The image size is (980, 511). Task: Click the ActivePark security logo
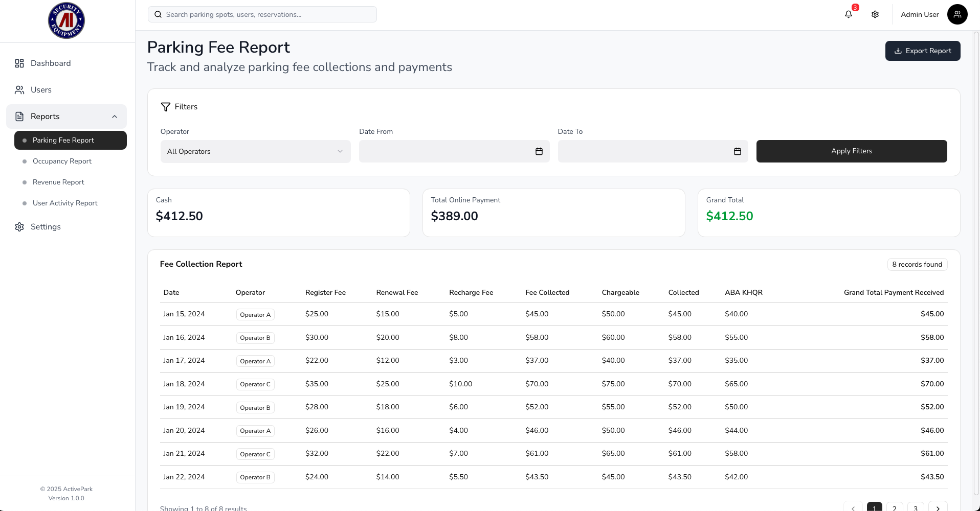66,20
